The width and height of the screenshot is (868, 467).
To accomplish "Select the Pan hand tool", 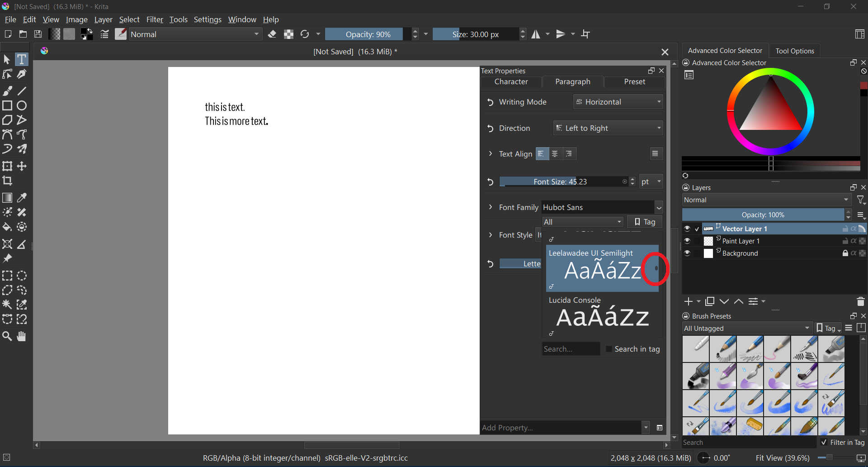I will point(22,336).
